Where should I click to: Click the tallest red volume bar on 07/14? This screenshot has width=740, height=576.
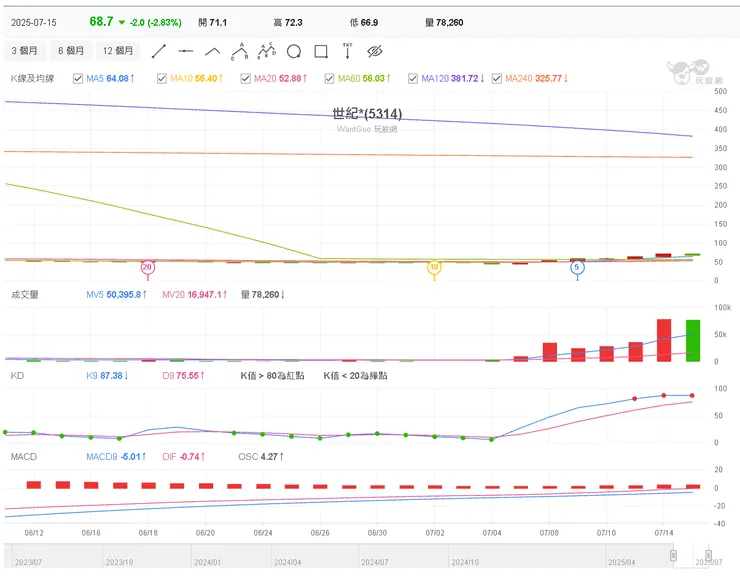(x=664, y=340)
